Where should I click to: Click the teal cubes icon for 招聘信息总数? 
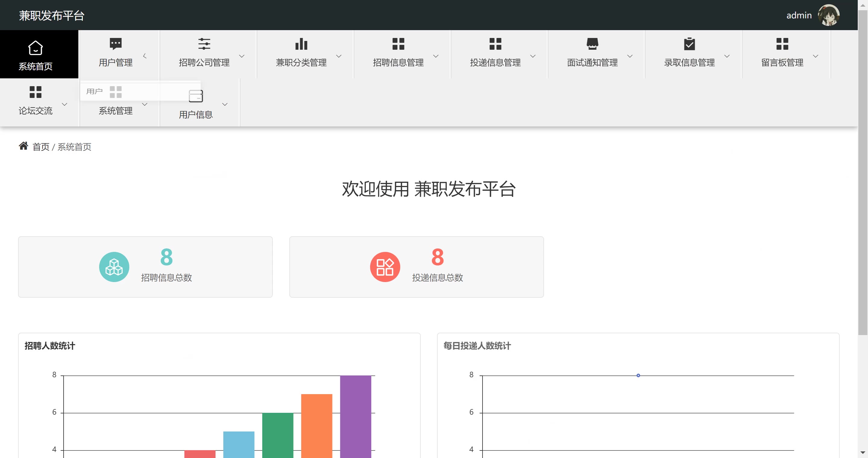pyautogui.click(x=114, y=267)
